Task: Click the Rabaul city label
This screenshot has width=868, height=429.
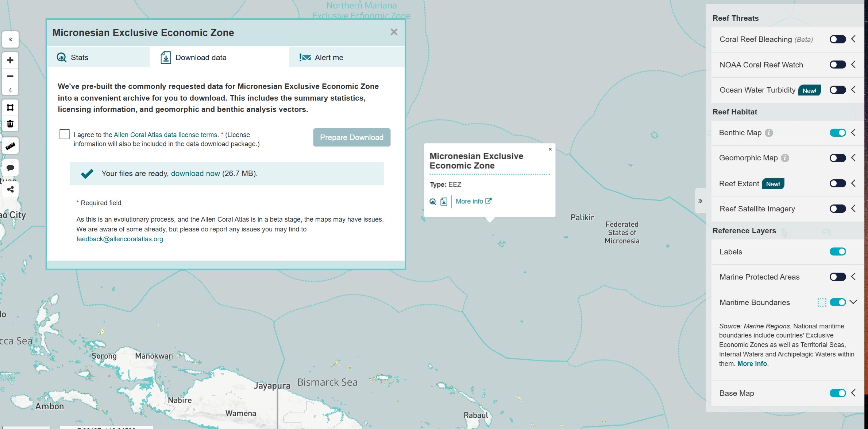Action: pos(476,415)
